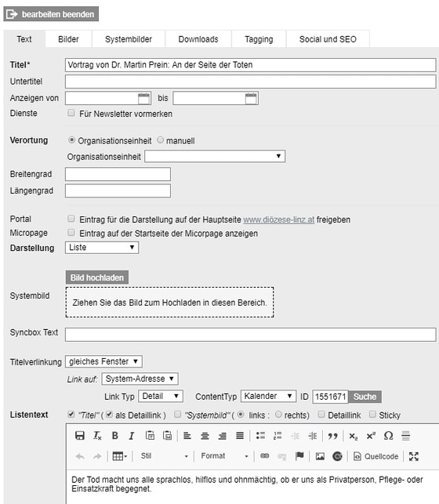Check the Sticky checkbox

tap(372, 414)
